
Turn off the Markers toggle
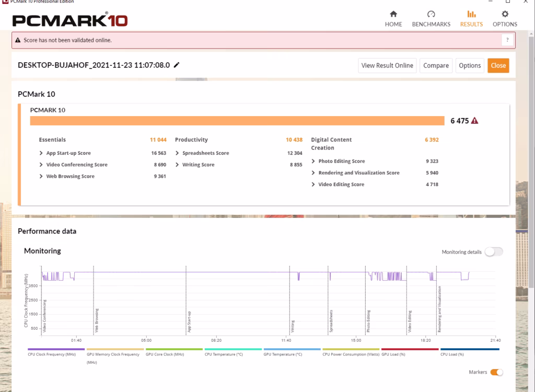pyautogui.click(x=496, y=372)
